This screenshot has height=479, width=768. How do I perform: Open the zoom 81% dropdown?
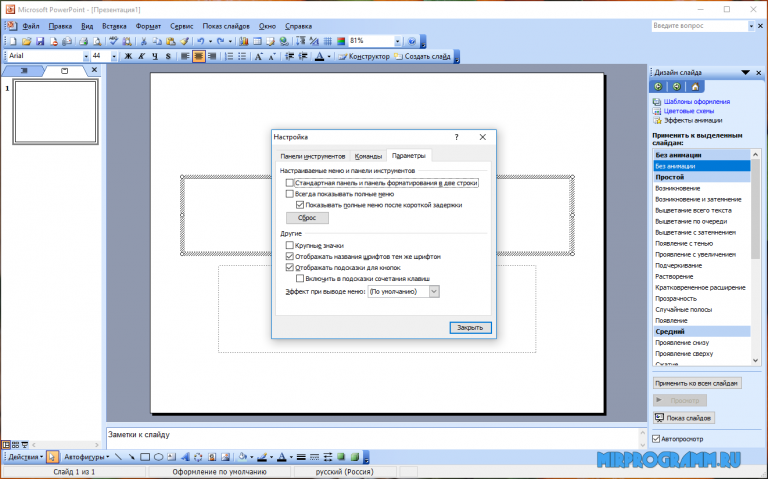(x=397, y=42)
